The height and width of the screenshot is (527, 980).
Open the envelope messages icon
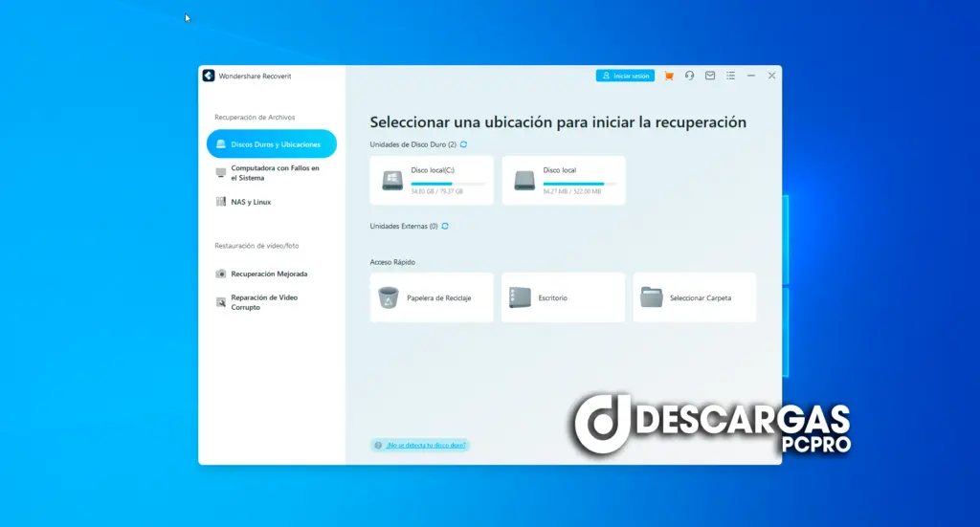pyautogui.click(x=710, y=76)
